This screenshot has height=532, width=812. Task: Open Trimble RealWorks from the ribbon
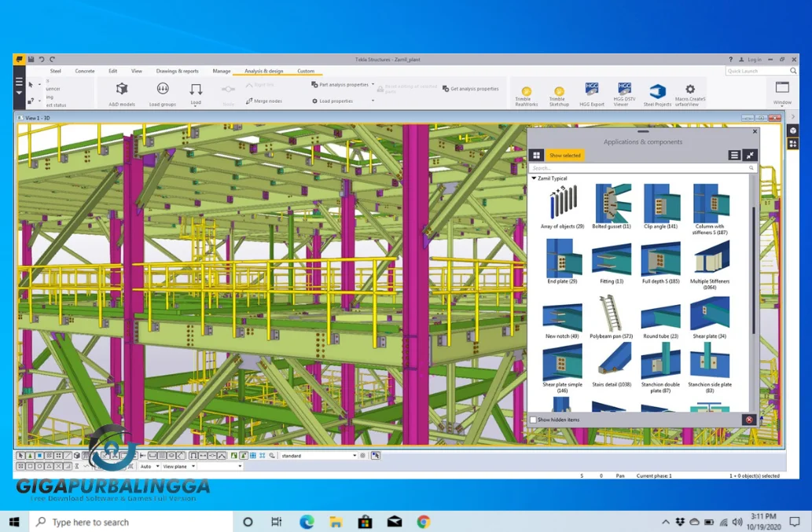click(525, 93)
